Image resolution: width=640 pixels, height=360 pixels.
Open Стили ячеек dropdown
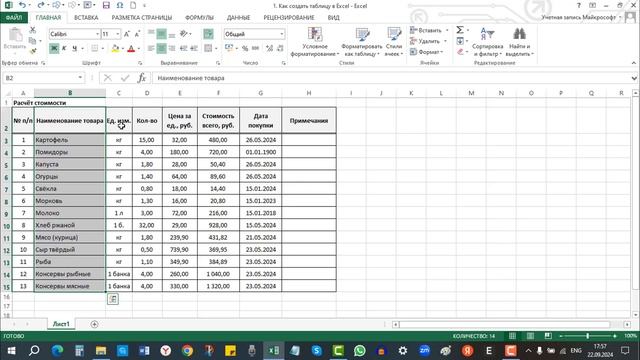point(394,42)
